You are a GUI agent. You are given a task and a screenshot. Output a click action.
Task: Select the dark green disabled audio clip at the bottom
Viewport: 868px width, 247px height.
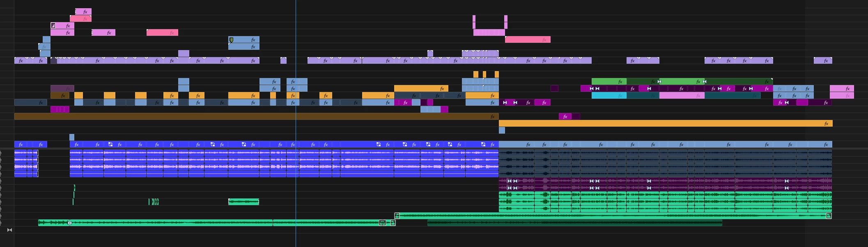point(575,223)
